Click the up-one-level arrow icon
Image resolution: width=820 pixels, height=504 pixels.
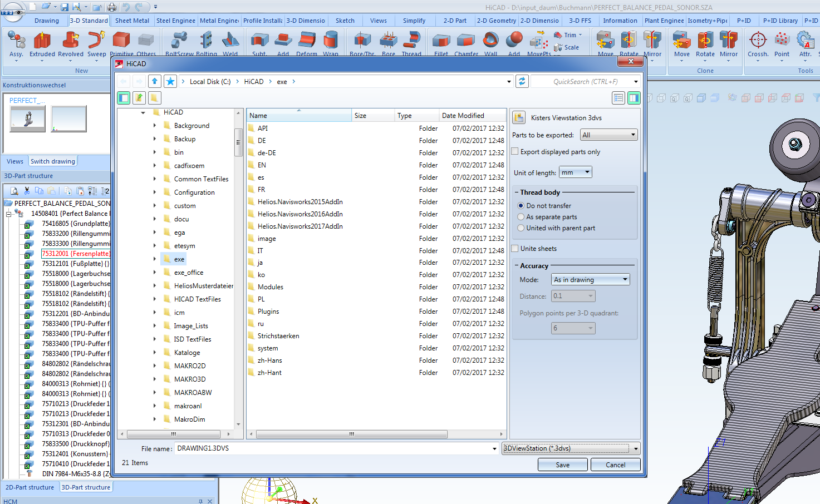155,81
